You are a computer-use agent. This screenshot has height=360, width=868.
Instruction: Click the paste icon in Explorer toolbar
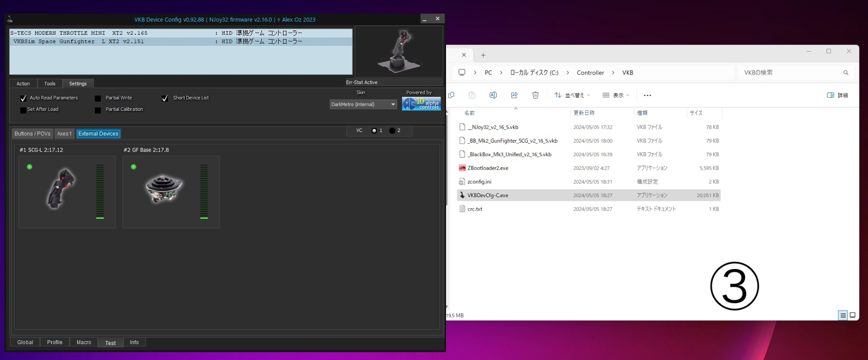pos(472,95)
